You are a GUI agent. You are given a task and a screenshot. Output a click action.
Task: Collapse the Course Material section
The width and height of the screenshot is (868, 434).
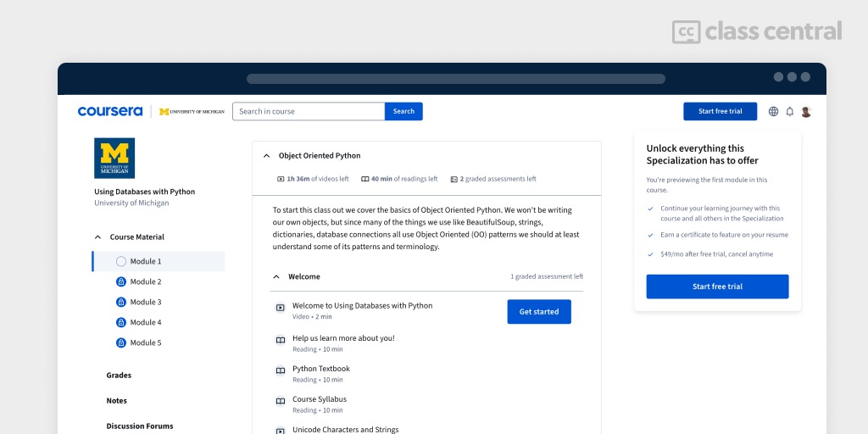[97, 237]
